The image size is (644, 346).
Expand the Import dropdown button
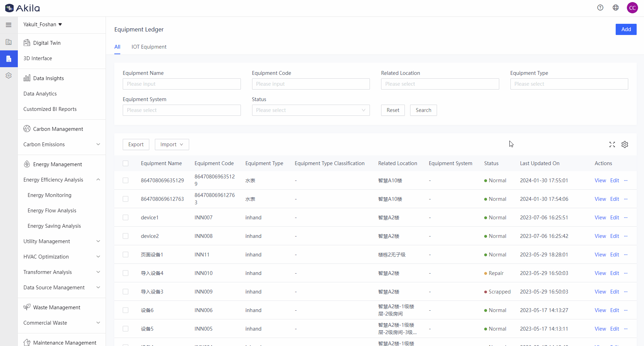tap(172, 144)
